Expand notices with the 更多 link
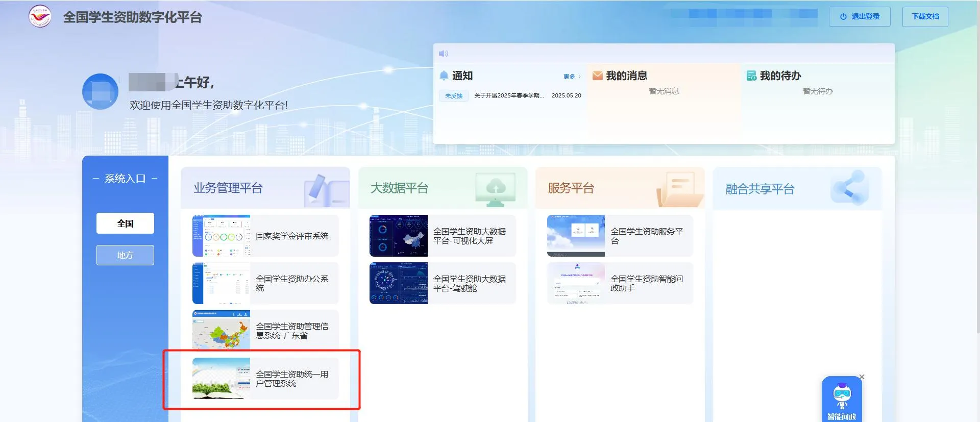The image size is (980, 422). tap(571, 77)
